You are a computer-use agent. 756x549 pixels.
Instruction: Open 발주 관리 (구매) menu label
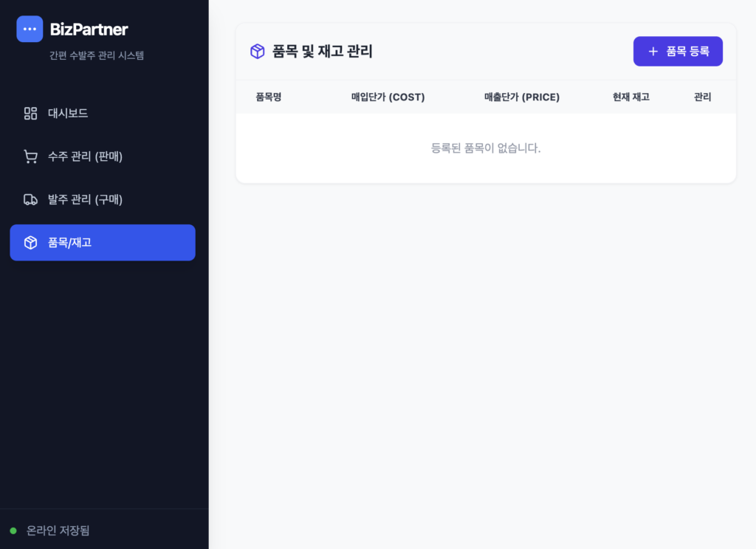(x=85, y=199)
